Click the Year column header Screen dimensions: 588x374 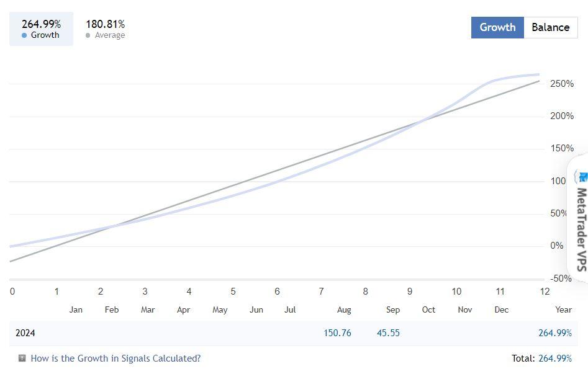(x=563, y=309)
